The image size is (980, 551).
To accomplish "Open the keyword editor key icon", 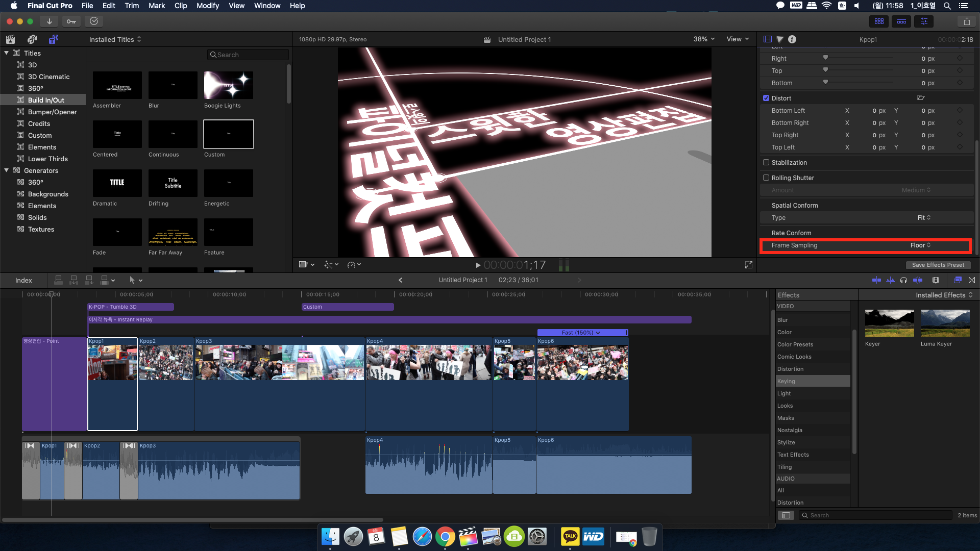I will [71, 21].
